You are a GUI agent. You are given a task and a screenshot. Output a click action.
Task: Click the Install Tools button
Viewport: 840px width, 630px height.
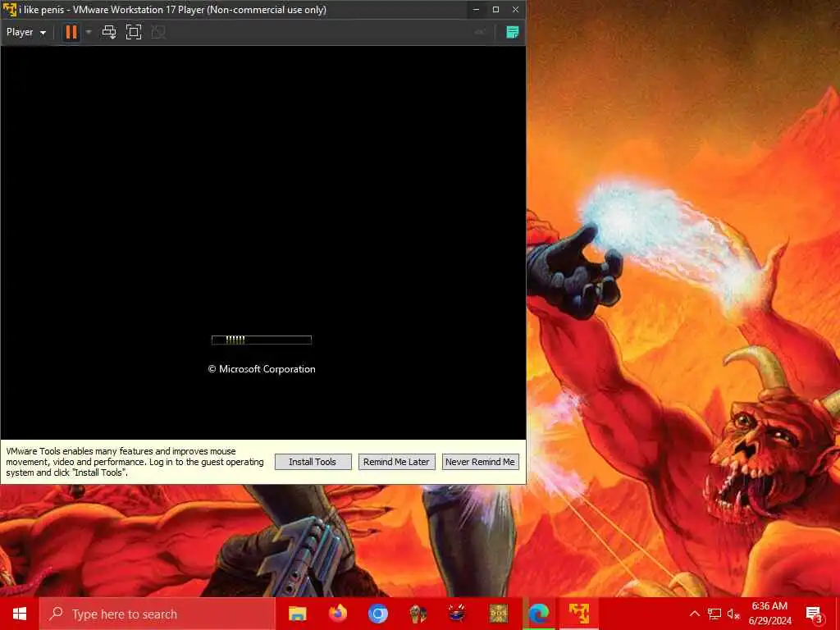pyautogui.click(x=313, y=462)
